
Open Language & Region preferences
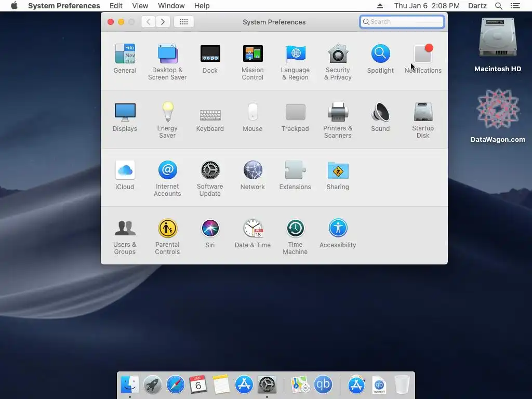pyautogui.click(x=295, y=62)
